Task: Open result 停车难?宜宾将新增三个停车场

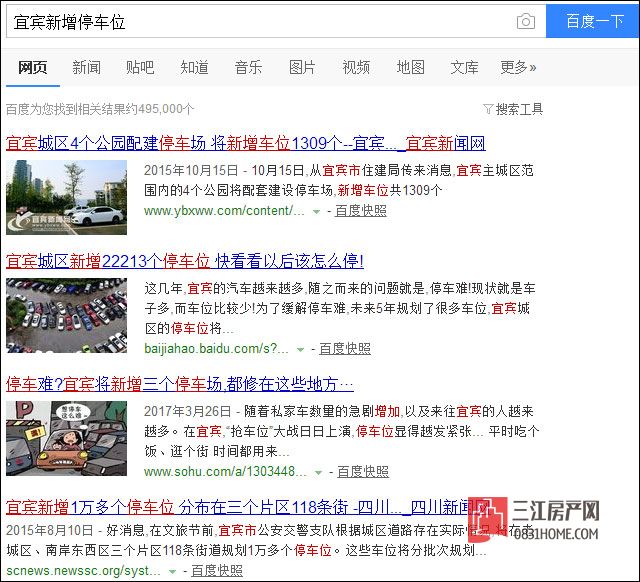Action: coord(180,384)
